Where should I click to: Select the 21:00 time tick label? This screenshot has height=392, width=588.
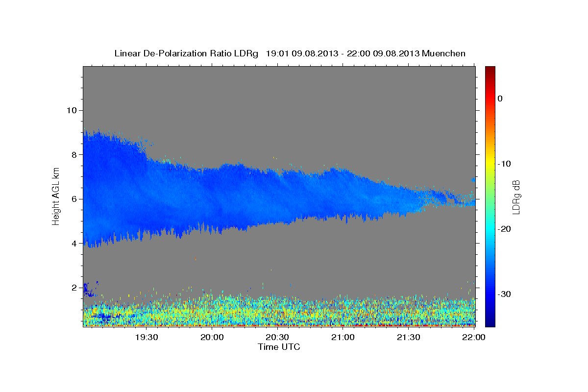click(343, 337)
